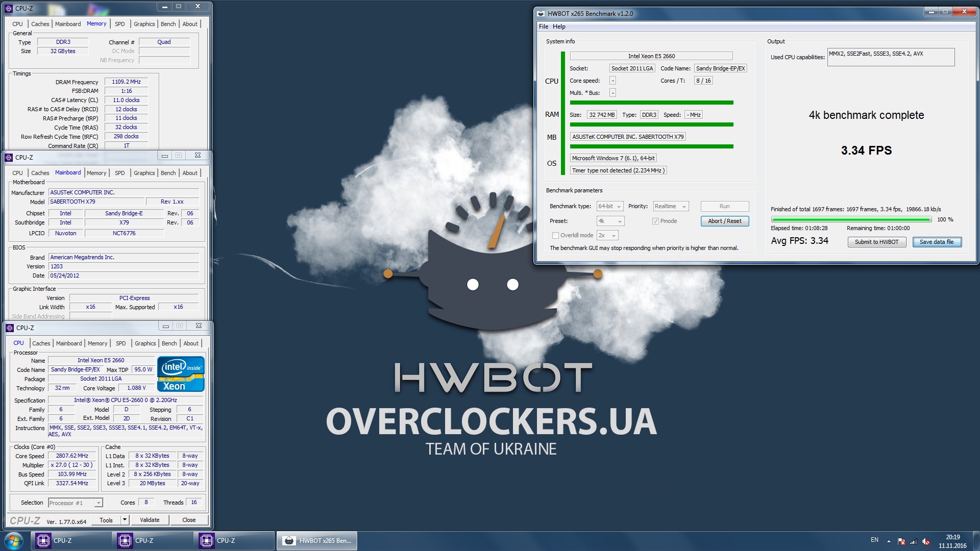This screenshot has width=980, height=551.
Task: Click the Level 3 20 MBytes cache value
Action: [x=152, y=484]
